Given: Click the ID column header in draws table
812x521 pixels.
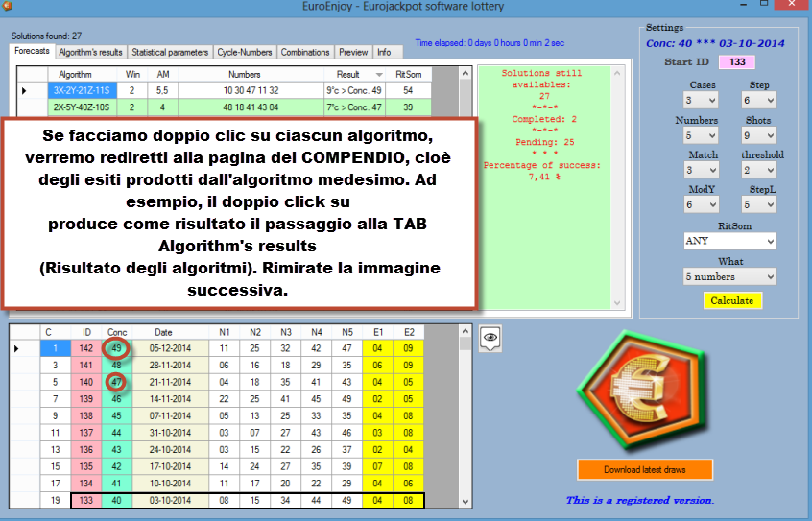Looking at the screenshot, I should pos(86,332).
